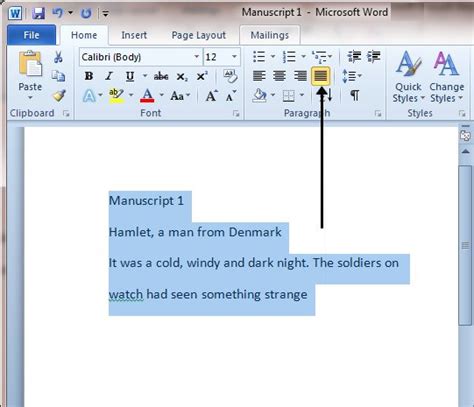
Task: Open the Styles pane launcher
Action: click(x=462, y=114)
